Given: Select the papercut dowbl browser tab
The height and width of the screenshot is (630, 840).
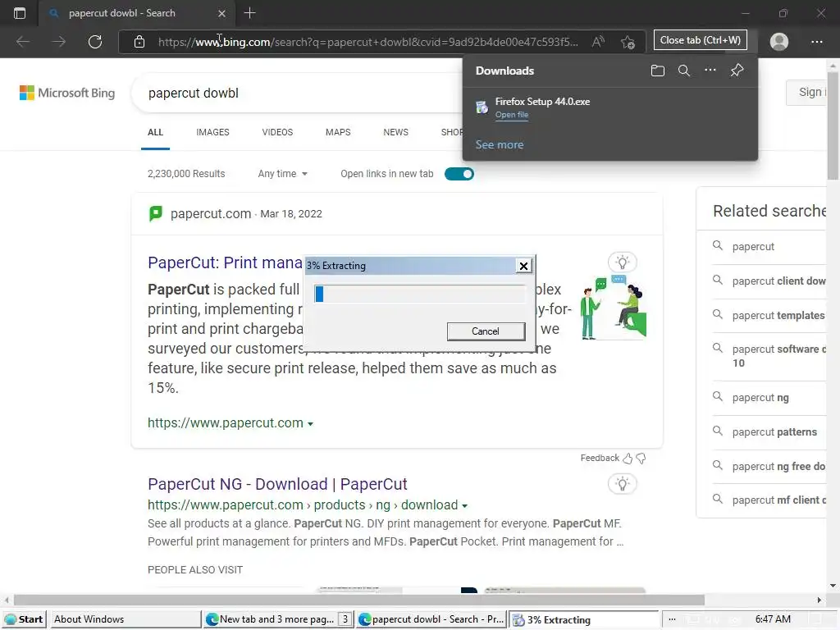Looking at the screenshot, I should point(137,13).
